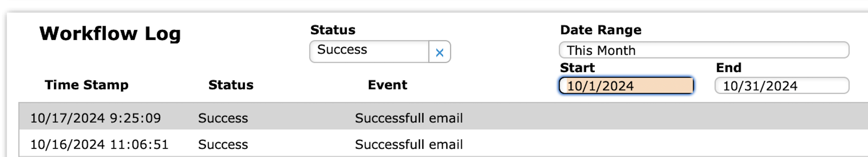Sort by the Event column header
The image size is (868, 157).
click(388, 85)
